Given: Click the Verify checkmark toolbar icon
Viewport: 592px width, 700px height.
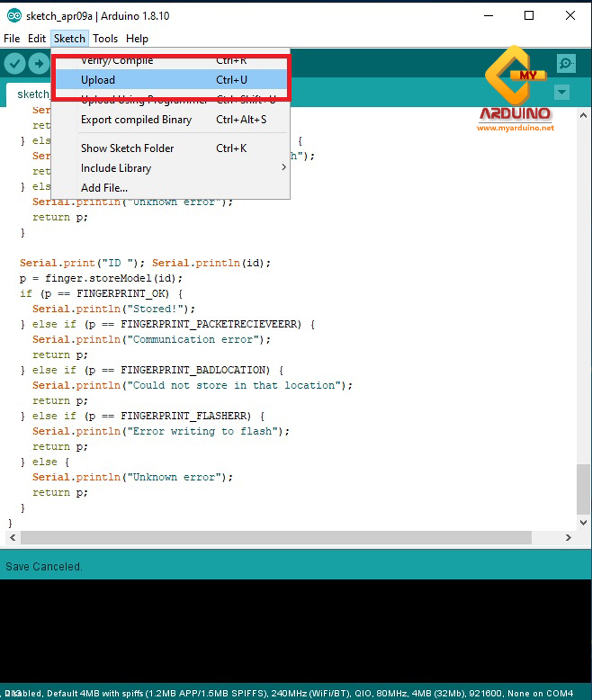Looking at the screenshot, I should tap(14, 63).
